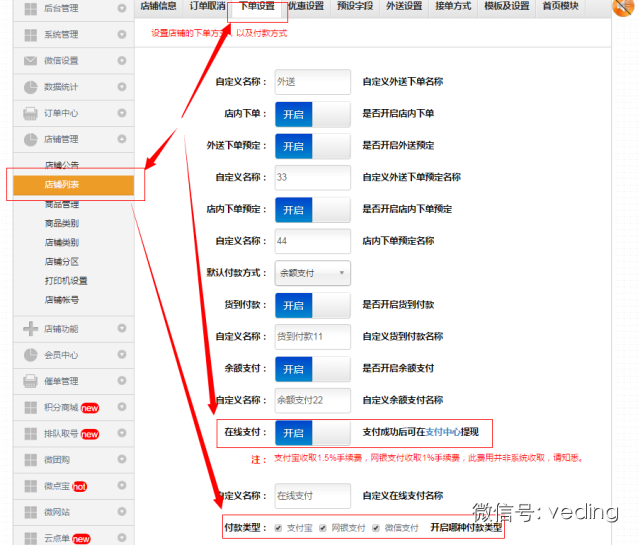Click the name field containing 余额支付22
The width and height of the screenshot is (640, 545).
(x=313, y=400)
